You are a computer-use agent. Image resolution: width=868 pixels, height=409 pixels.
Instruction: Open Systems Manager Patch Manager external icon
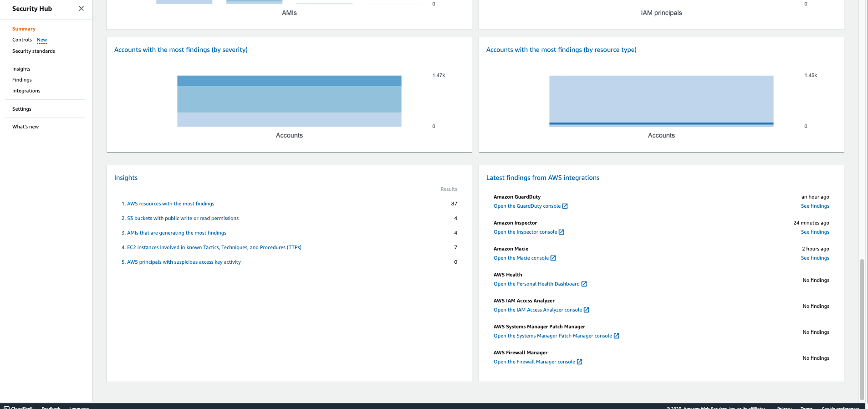point(617,336)
